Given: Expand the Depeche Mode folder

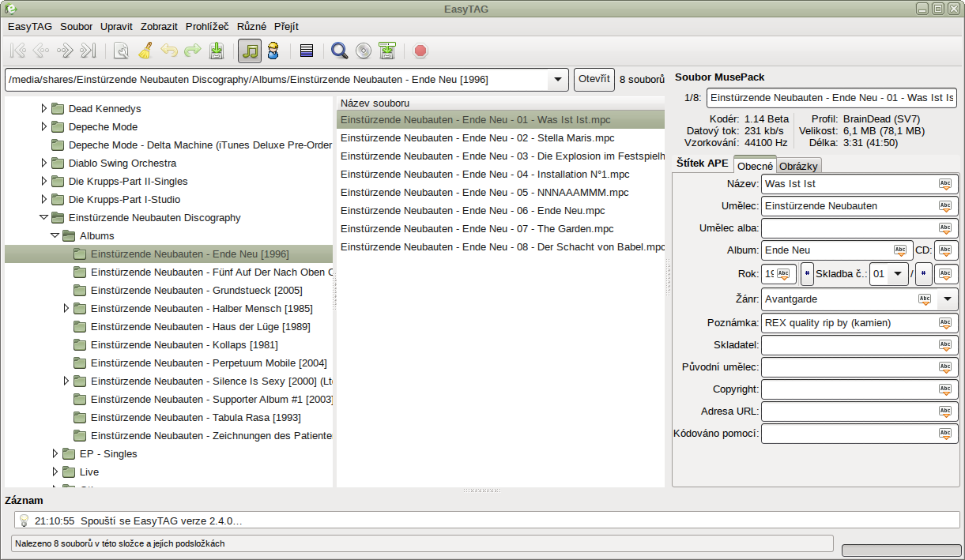Looking at the screenshot, I should 44,126.
